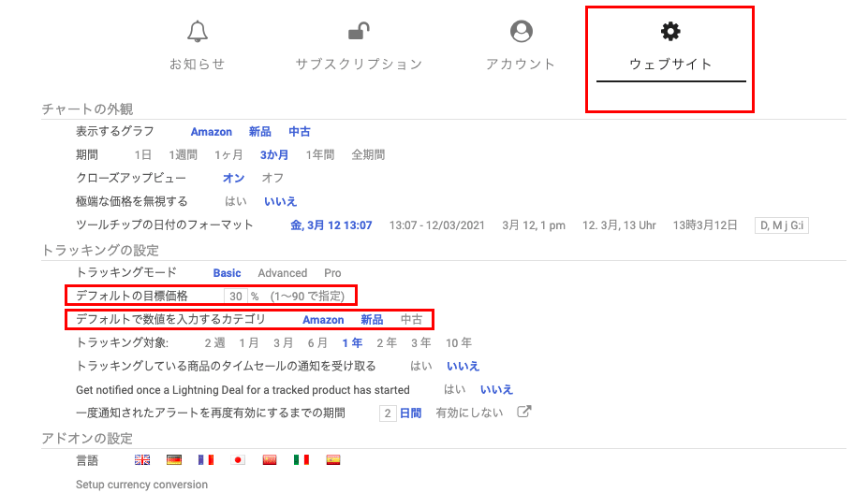
Task: Set 期間 to 3か月
Action: [x=274, y=155]
